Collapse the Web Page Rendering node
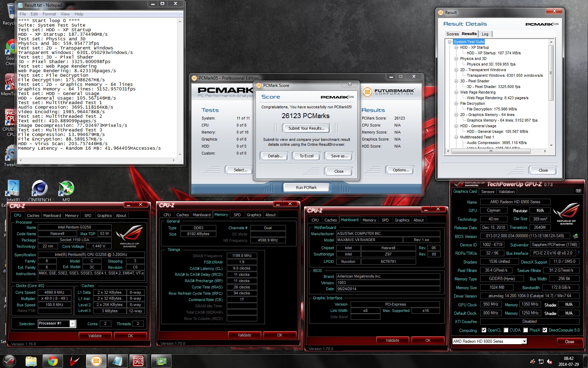Screen dimensions: 588x368 [x=456, y=92]
